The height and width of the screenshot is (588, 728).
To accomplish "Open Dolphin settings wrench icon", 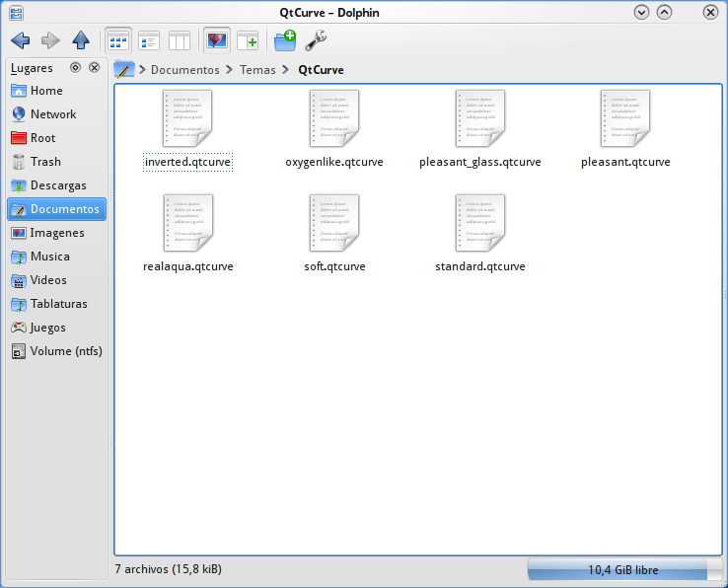I will click(x=316, y=40).
